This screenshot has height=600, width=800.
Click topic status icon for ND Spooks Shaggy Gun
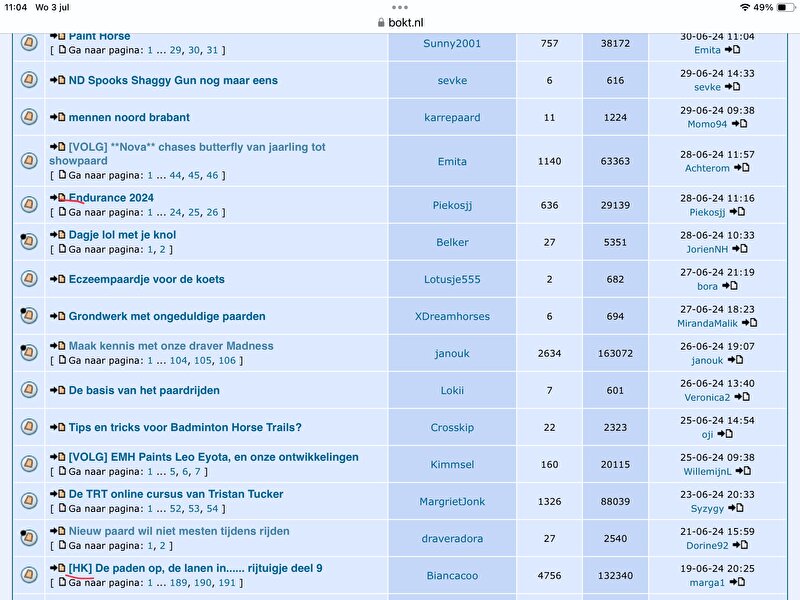tap(29, 80)
